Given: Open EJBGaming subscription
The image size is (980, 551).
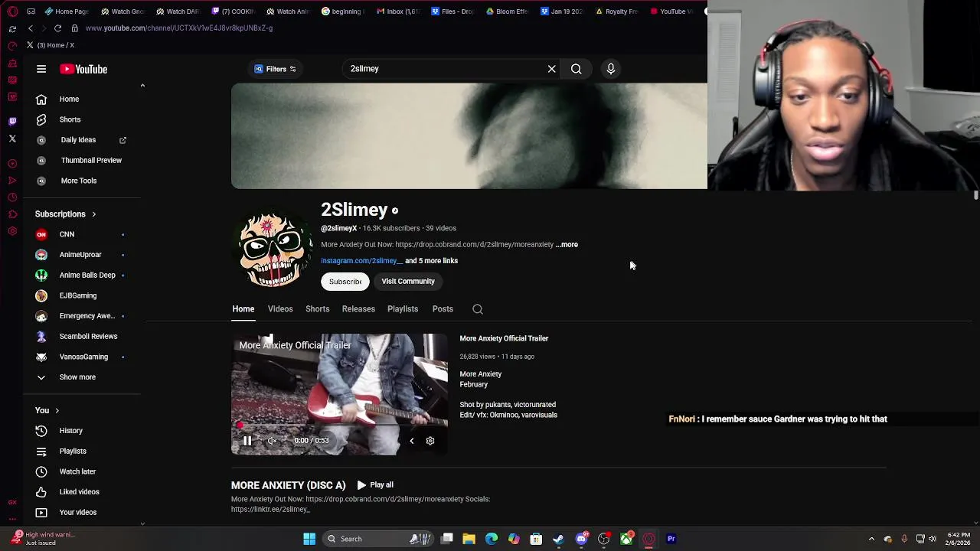Looking at the screenshot, I should point(78,295).
